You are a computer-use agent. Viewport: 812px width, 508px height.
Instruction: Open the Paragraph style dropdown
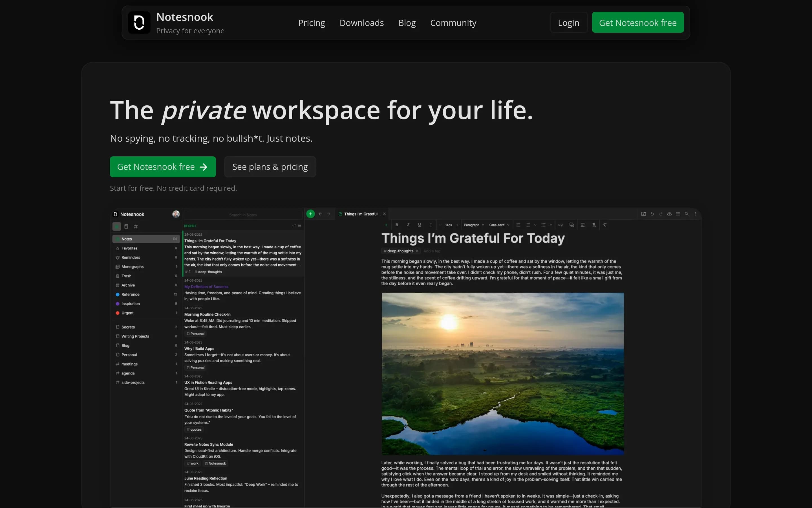click(474, 225)
